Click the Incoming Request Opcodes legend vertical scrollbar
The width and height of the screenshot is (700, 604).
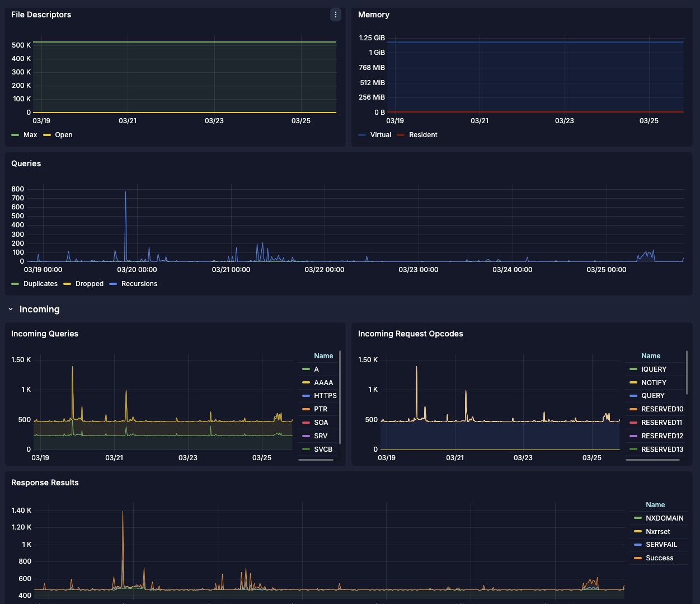pyautogui.click(x=687, y=373)
